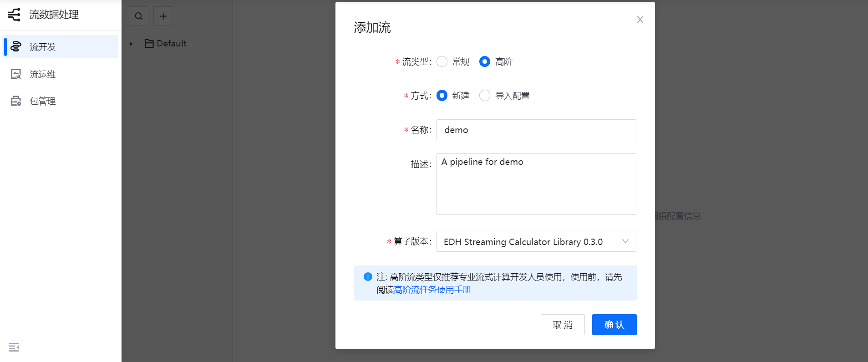The height and width of the screenshot is (362, 868).
Task: Select the 常规 stream type radio
Action: (x=442, y=61)
